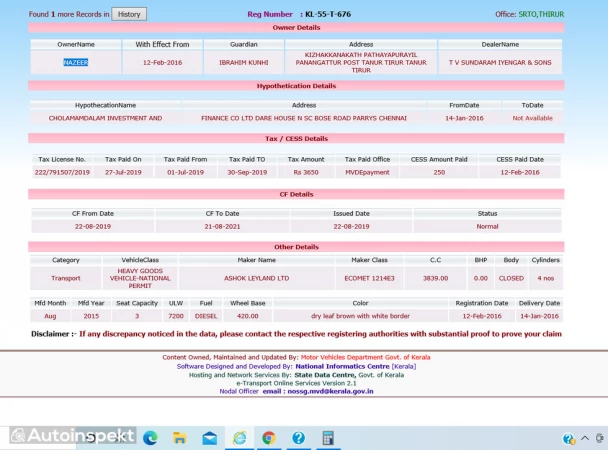Select color dry leaf brown with white border
608x450 pixels.
[x=360, y=316]
